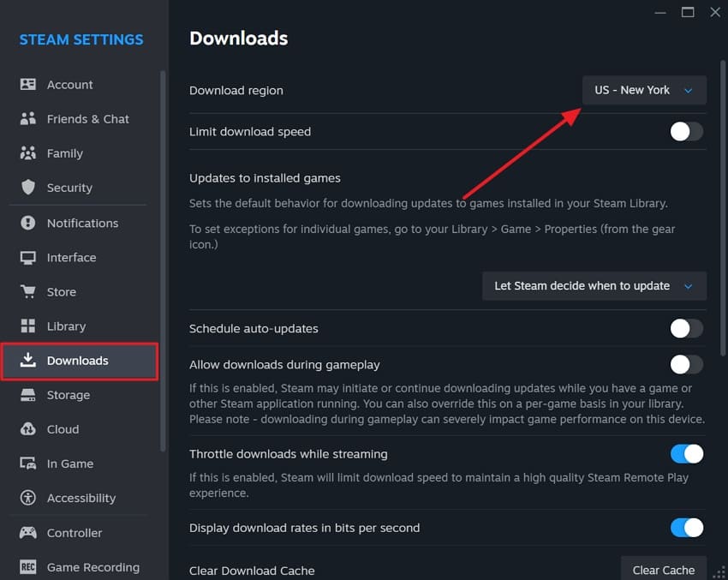The height and width of the screenshot is (580, 728).
Task: Select the Interface monitor icon
Action: coord(29,257)
